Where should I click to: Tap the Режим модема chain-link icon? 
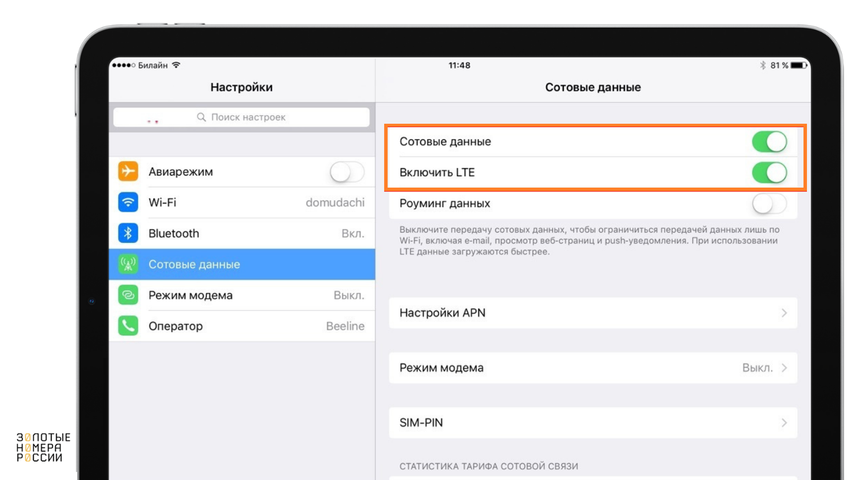(x=128, y=295)
